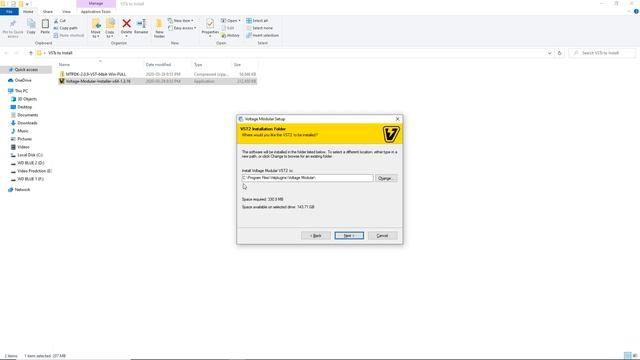Click the Search VSTs to Install box
The width and height of the screenshot is (640, 360).
pyautogui.click(x=602, y=53)
